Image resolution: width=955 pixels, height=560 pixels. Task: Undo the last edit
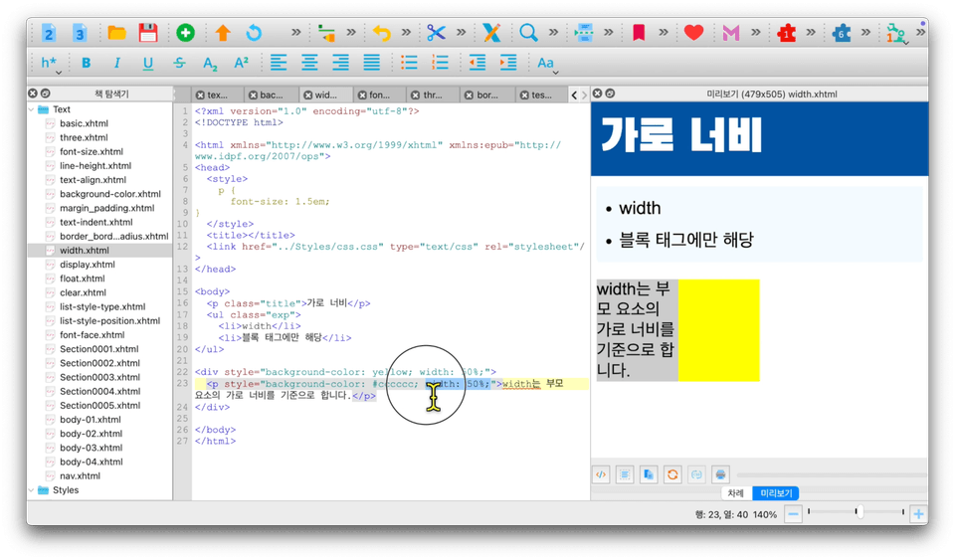pyautogui.click(x=381, y=32)
